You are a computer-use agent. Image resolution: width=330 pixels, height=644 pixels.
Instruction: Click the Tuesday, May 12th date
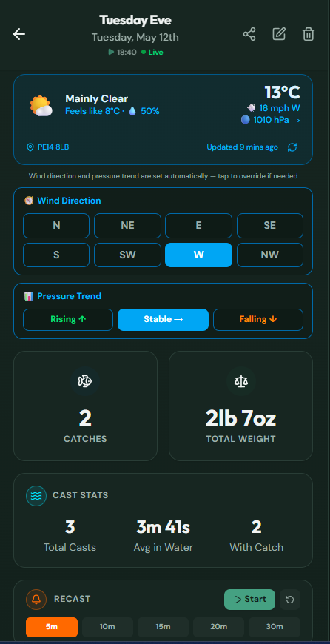point(135,37)
